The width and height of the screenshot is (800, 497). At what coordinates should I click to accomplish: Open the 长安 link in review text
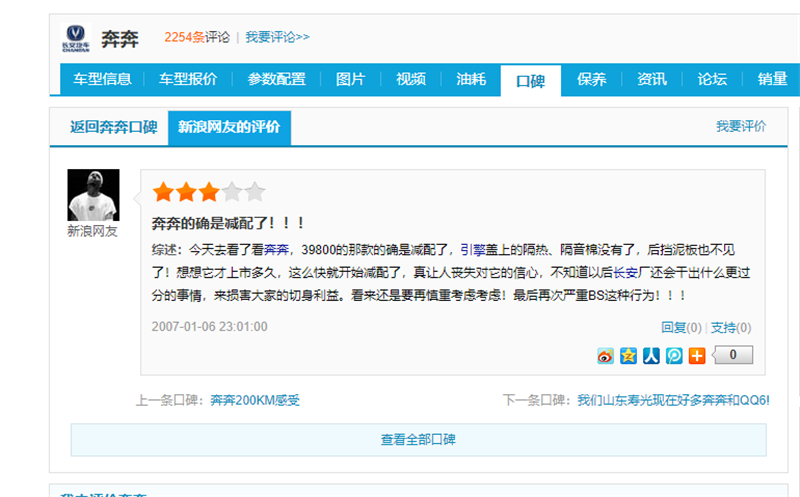click(x=626, y=272)
